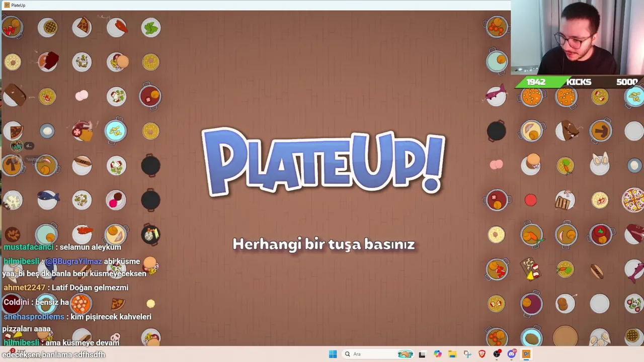The image size is (644, 362).
Task: Click chat username mustafacanci
Action: point(28,247)
